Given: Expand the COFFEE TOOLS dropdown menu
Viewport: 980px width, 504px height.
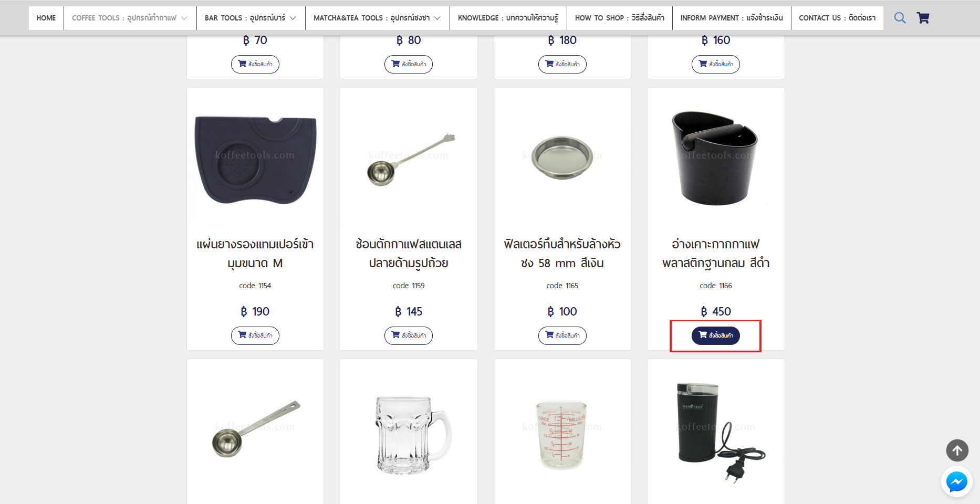Looking at the screenshot, I should (x=130, y=18).
